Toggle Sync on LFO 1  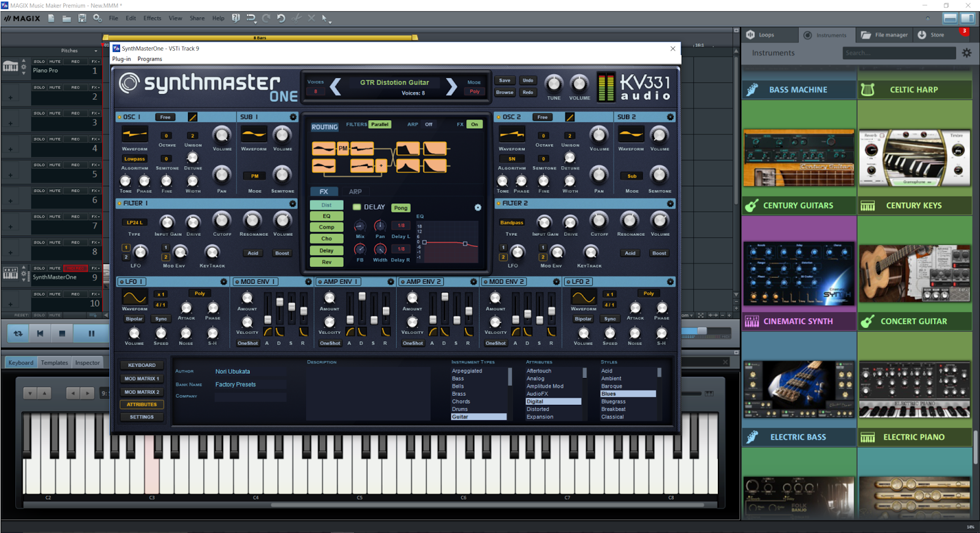(x=161, y=319)
